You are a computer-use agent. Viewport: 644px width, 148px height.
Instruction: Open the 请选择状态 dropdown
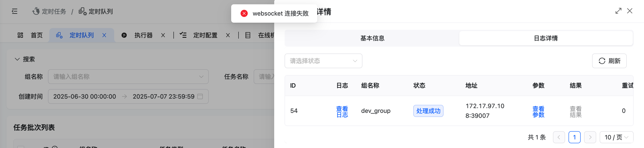point(323,61)
